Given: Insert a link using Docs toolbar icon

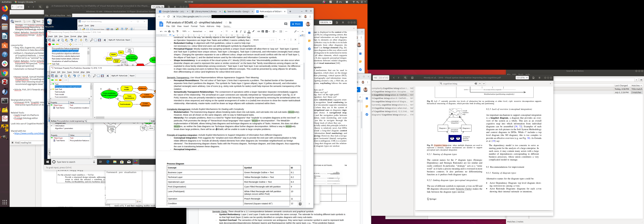Looking at the screenshot, I should click(x=258, y=31).
